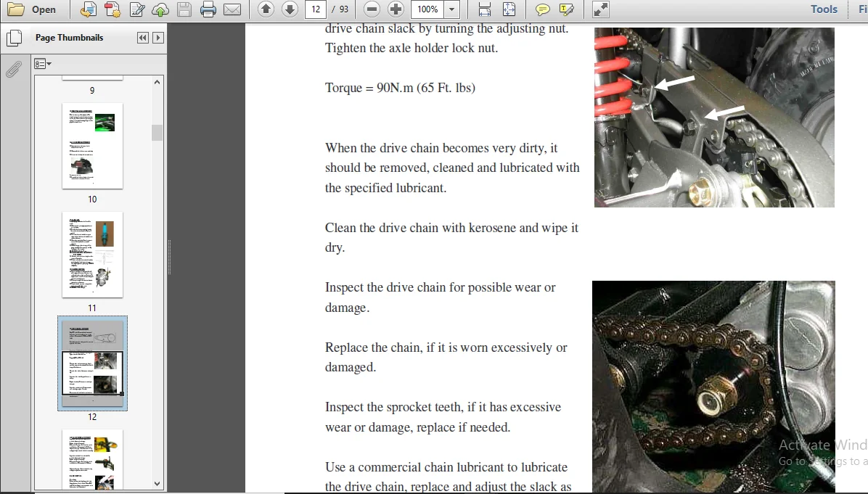The width and height of the screenshot is (868, 494).
Task: Open the attachments paperclip panel
Action: point(14,70)
